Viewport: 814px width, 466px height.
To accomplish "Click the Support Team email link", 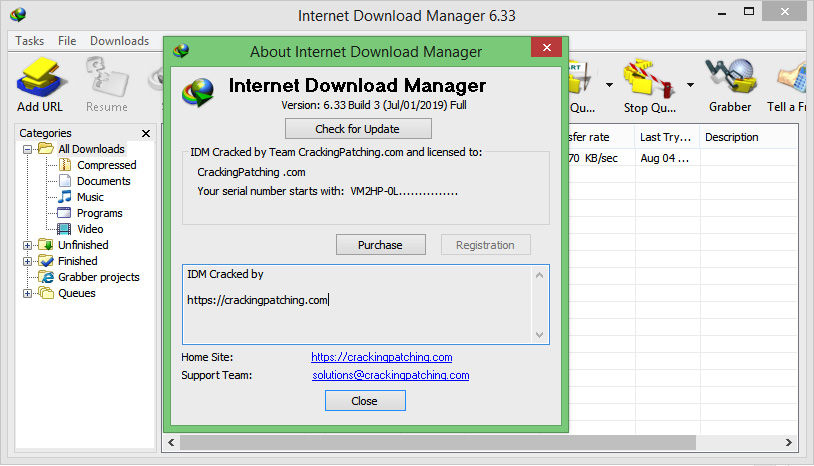I will [390, 375].
